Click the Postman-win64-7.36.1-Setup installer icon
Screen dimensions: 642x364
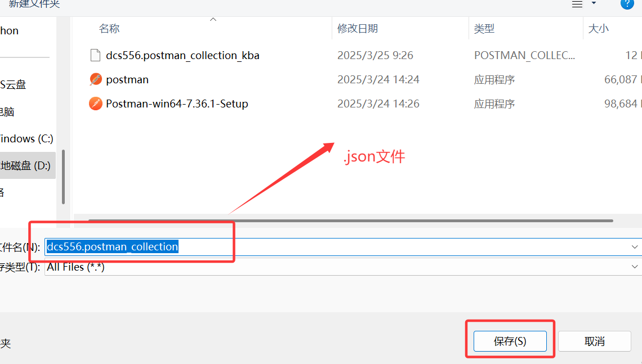click(x=95, y=104)
